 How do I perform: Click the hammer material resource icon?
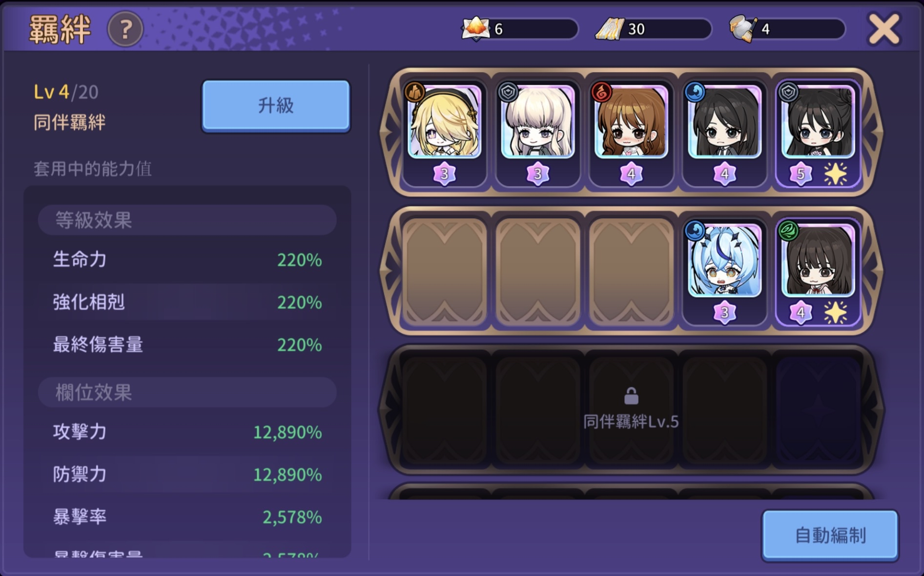pos(743,29)
